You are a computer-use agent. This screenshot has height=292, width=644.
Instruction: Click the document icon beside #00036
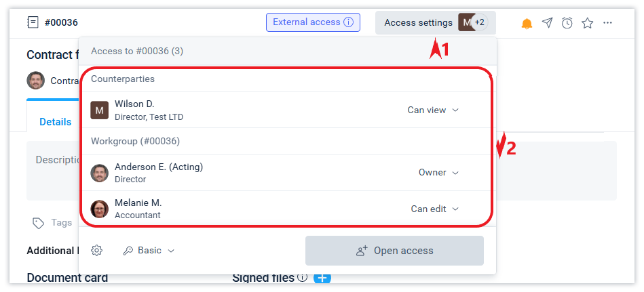[x=33, y=22]
